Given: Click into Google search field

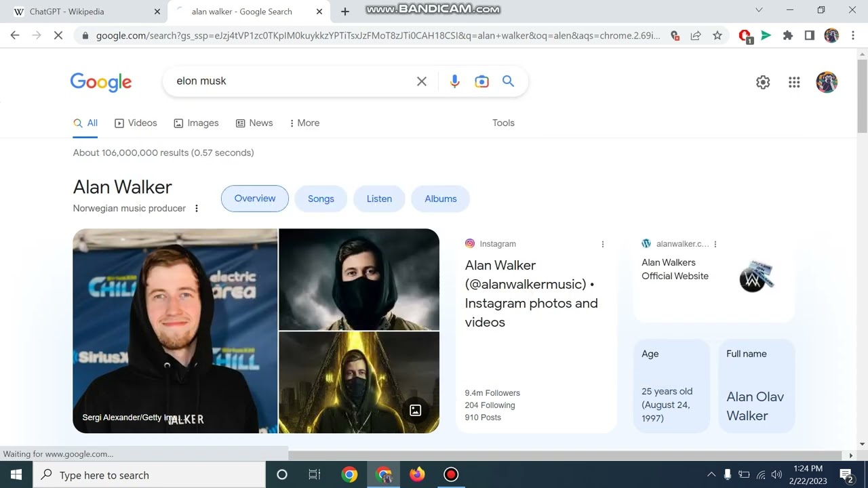Looking at the screenshot, I should pos(292,81).
